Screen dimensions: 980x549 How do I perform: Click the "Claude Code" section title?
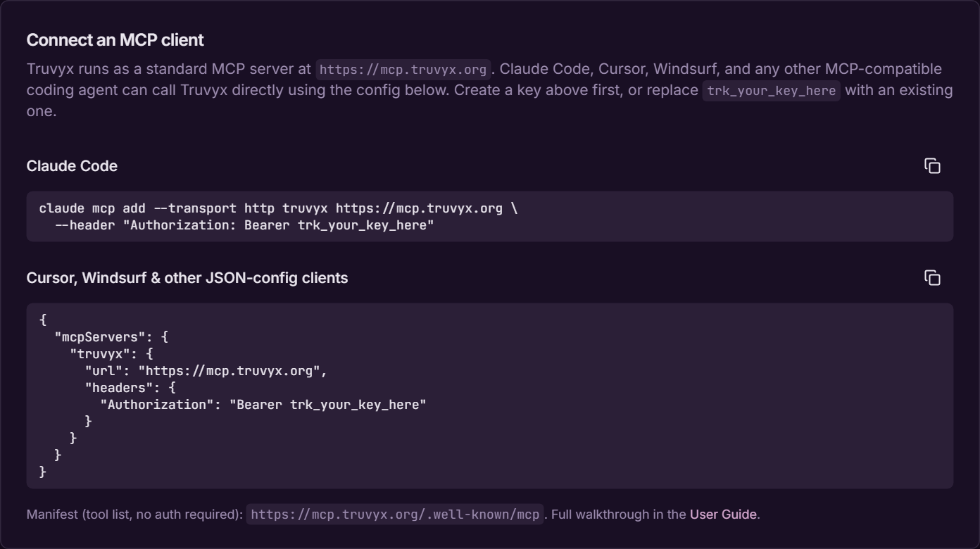pos(72,166)
